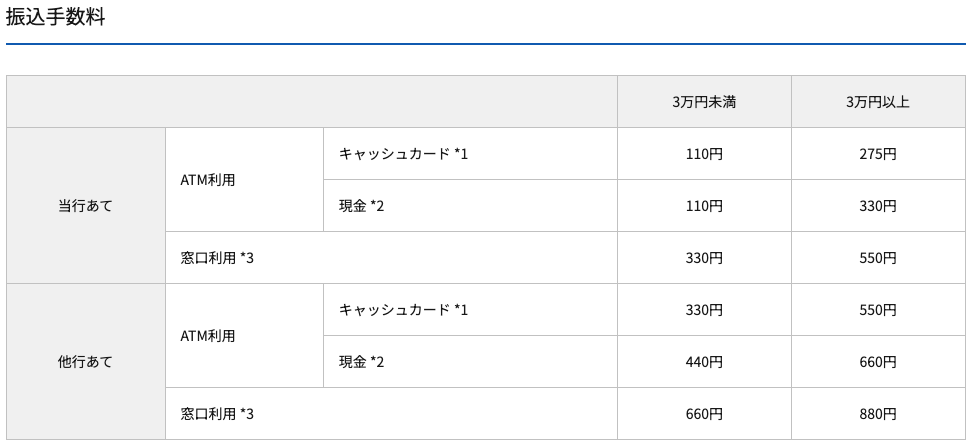Click キャッシュカード *1 under 他行あて
The width and height of the screenshot is (971, 446).
pos(403,310)
